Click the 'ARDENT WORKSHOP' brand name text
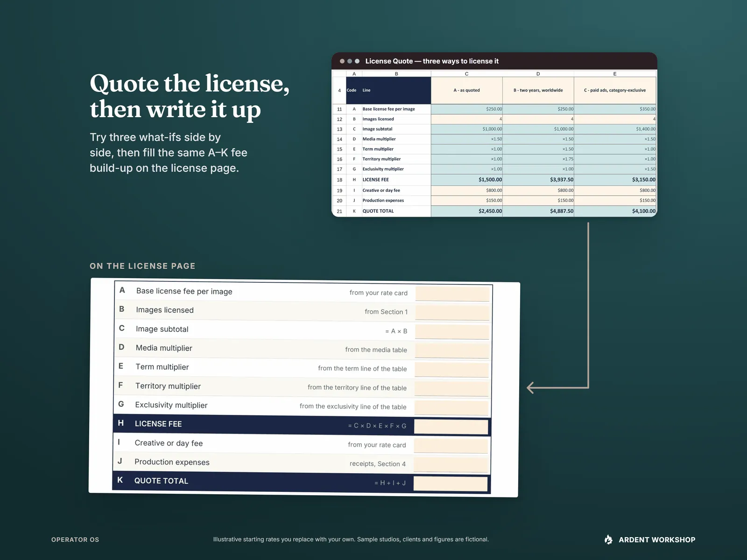This screenshot has height=560, width=747. tap(657, 539)
